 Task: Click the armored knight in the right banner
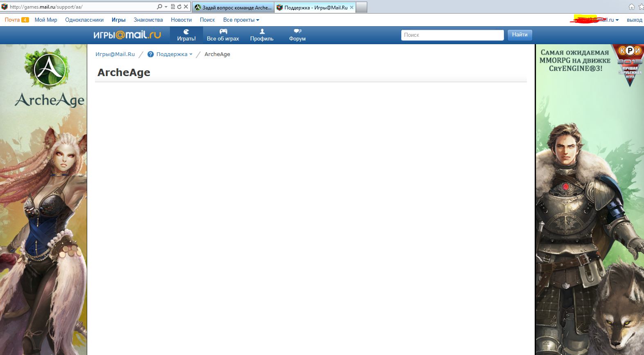[x=581, y=237]
